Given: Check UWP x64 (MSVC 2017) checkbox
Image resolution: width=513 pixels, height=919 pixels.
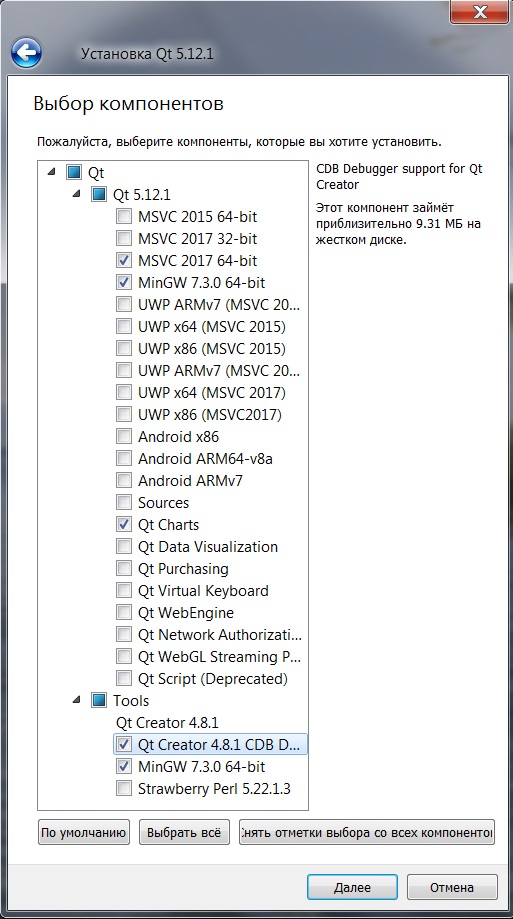Looking at the screenshot, I should (124, 393).
